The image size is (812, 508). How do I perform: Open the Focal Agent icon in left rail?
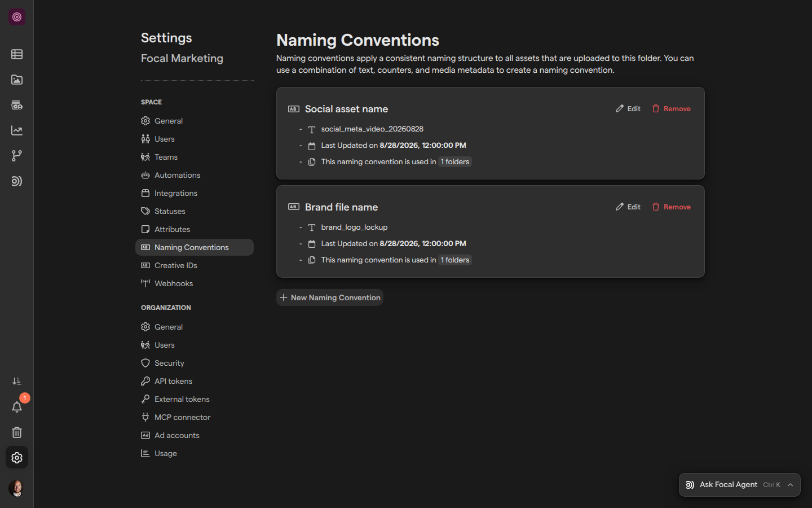(17, 181)
